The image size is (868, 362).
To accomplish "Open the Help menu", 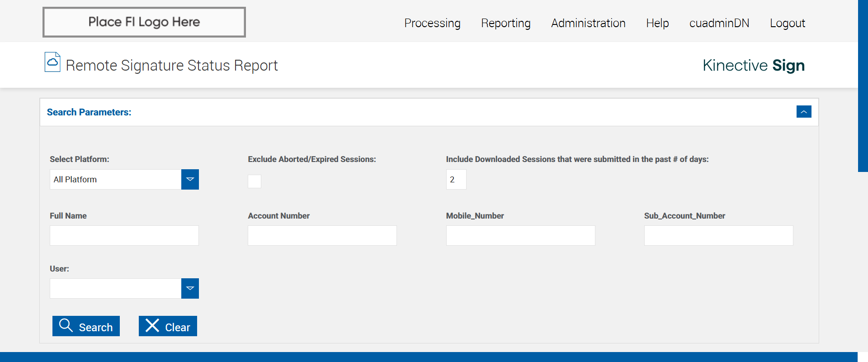I will (657, 23).
